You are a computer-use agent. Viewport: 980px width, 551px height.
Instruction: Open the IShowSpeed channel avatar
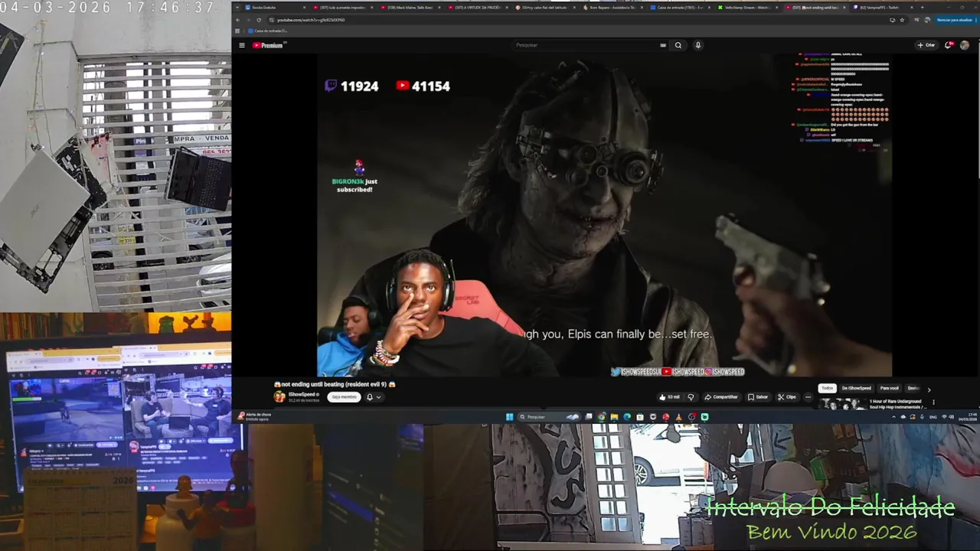click(x=279, y=396)
